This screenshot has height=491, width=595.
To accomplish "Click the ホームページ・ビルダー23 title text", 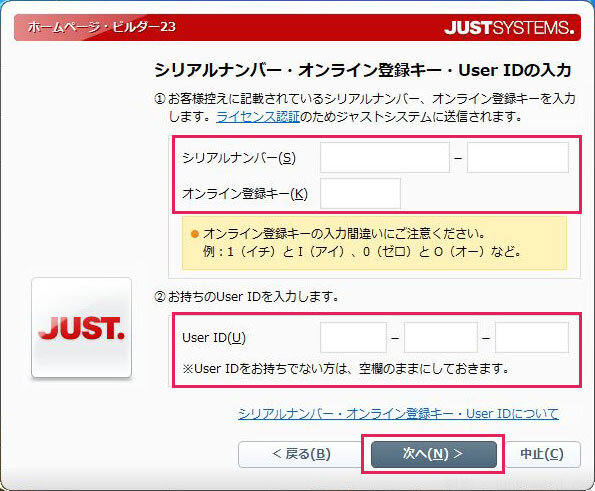I will pos(102,27).
